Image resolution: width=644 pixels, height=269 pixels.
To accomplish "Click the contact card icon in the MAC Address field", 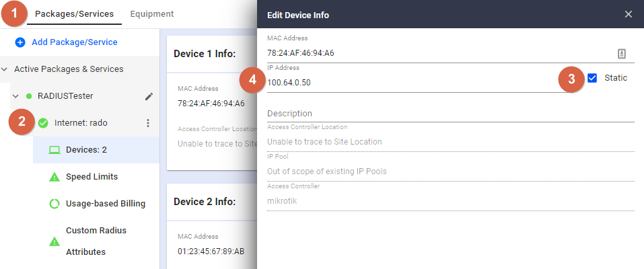I will tap(622, 53).
